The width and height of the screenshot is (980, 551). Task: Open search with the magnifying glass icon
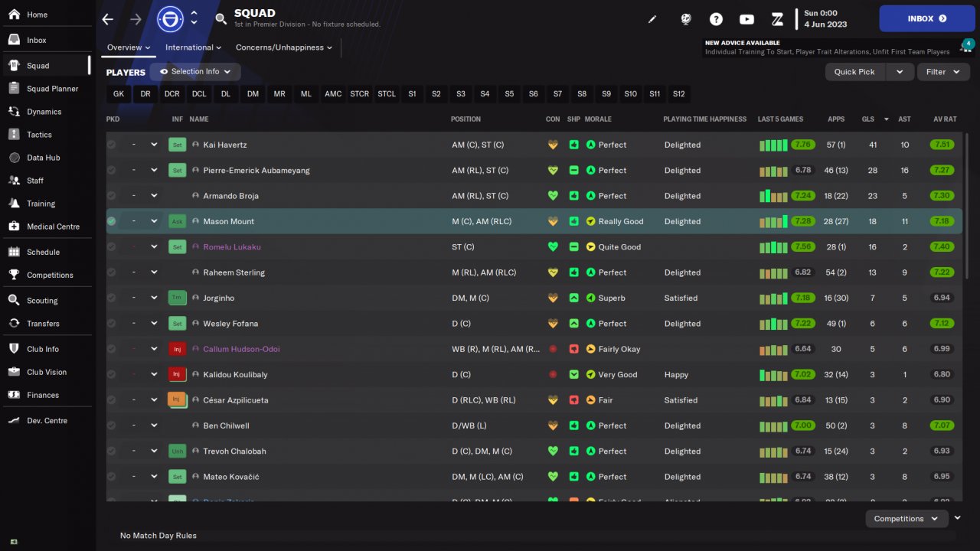click(221, 19)
